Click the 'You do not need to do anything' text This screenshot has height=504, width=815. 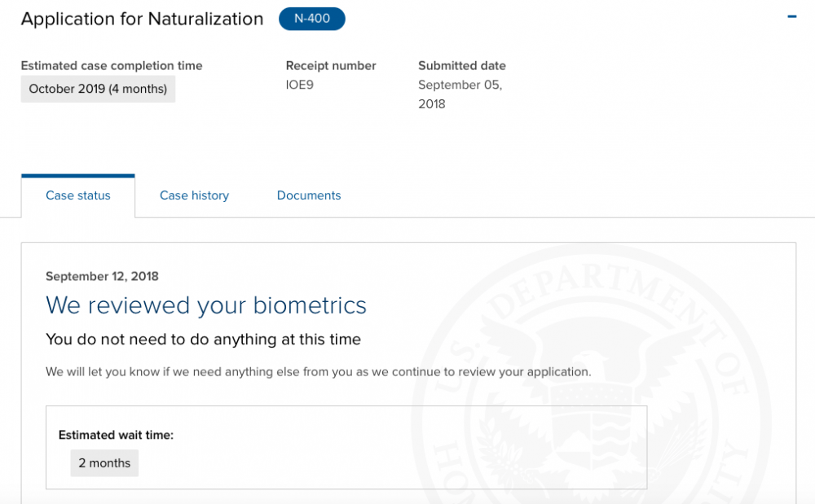(203, 340)
